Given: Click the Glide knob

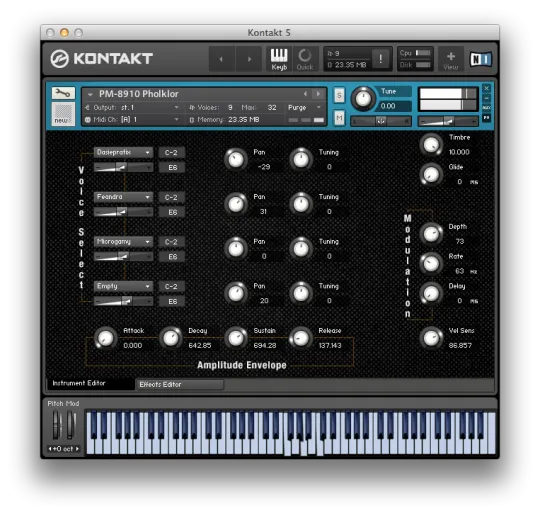Looking at the screenshot, I should (x=431, y=174).
